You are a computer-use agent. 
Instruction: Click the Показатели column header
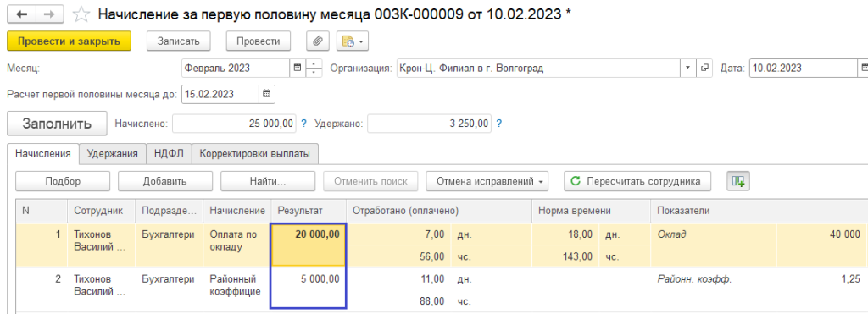coord(759,211)
